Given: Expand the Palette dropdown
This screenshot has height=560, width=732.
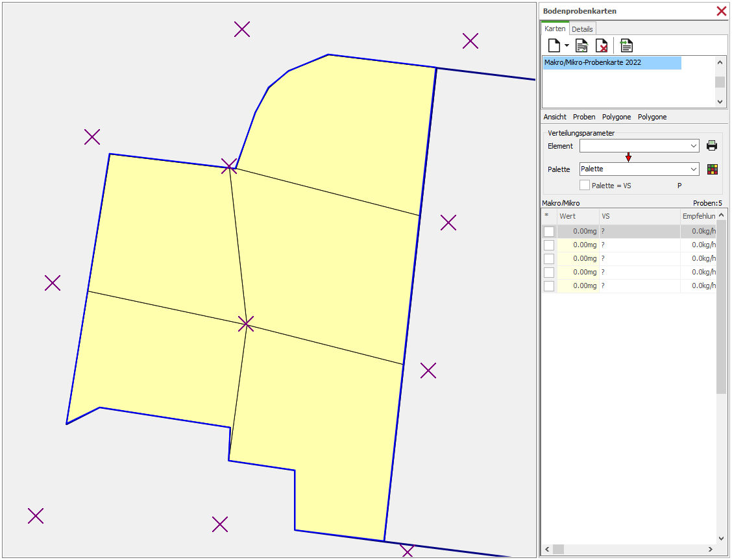Looking at the screenshot, I should 694,169.
